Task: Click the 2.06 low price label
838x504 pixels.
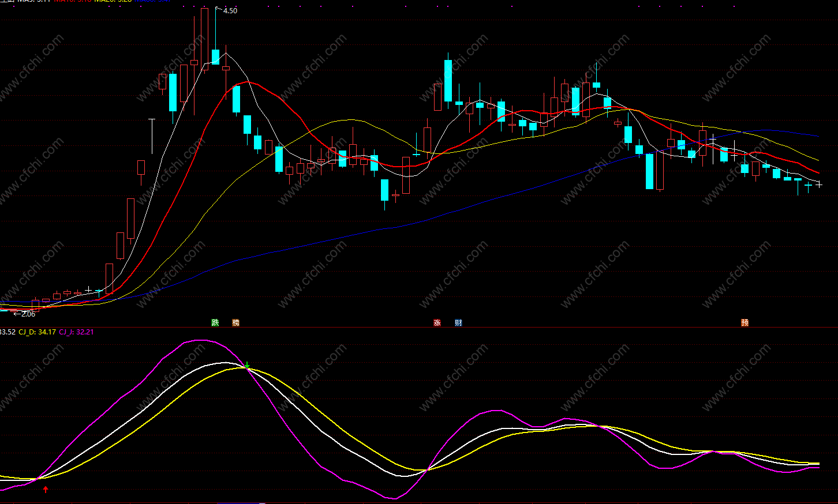Action: pyautogui.click(x=28, y=314)
